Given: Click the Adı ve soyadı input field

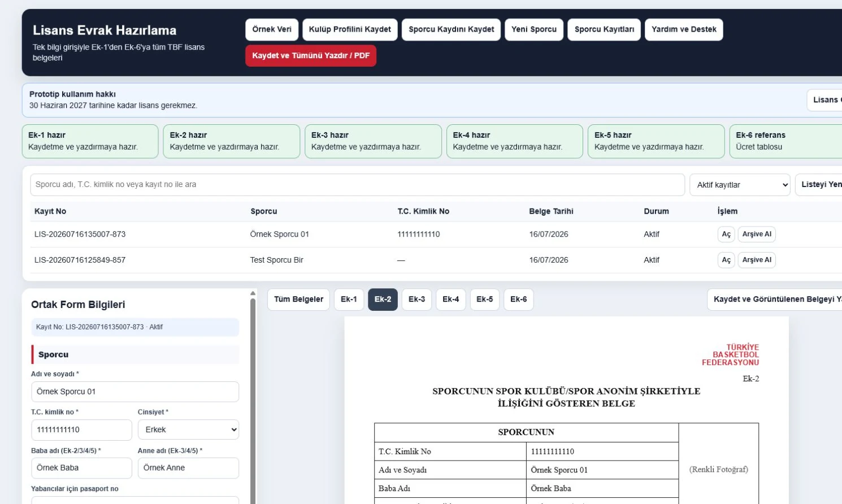Looking at the screenshot, I should click(135, 392).
